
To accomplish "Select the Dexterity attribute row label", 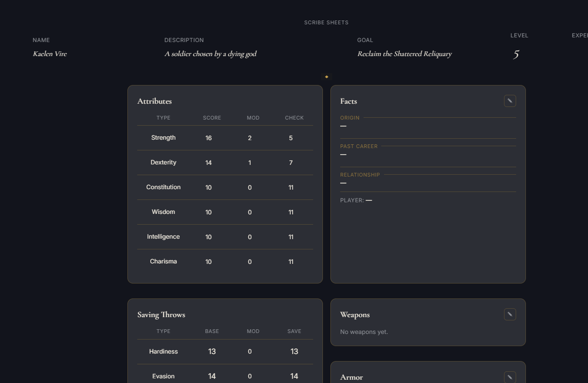I will click(x=163, y=163).
